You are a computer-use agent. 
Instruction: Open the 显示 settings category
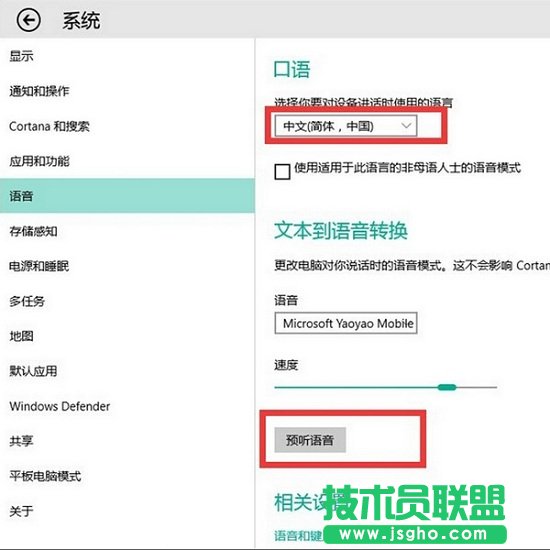point(21,56)
